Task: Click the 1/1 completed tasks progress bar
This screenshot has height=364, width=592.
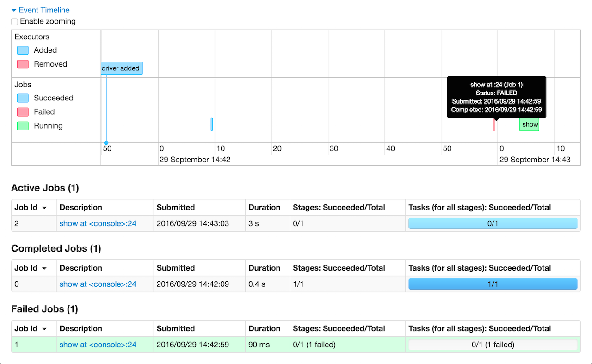Action: tap(493, 284)
